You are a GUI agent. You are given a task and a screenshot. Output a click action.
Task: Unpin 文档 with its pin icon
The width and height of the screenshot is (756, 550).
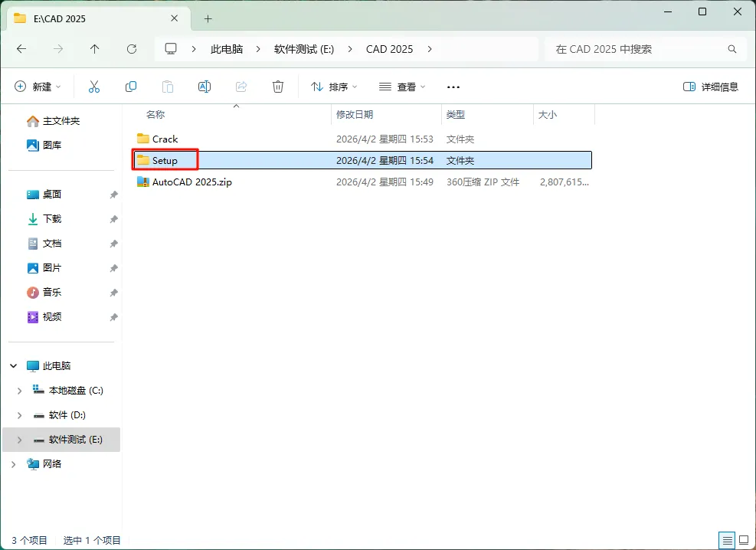coord(113,244)
